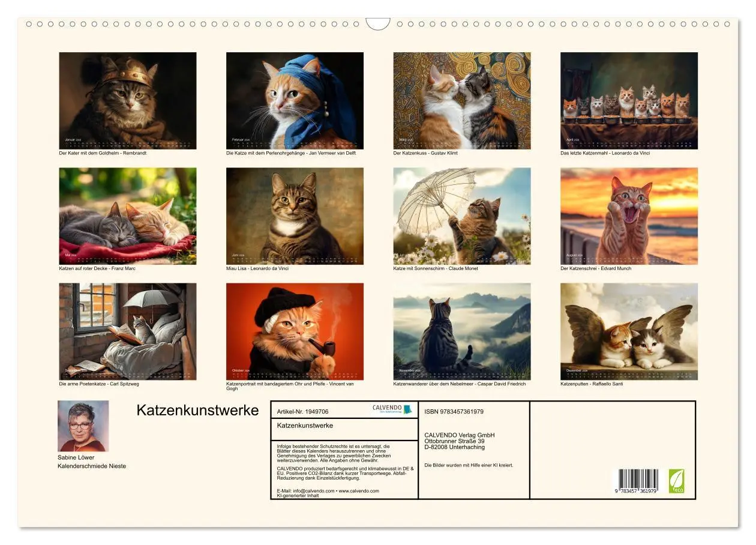Click 'Katzenkunstwerke' in the info table
The height and width of the screenshot is (545, 756).
pyautogui.click(x=305, y=426)
